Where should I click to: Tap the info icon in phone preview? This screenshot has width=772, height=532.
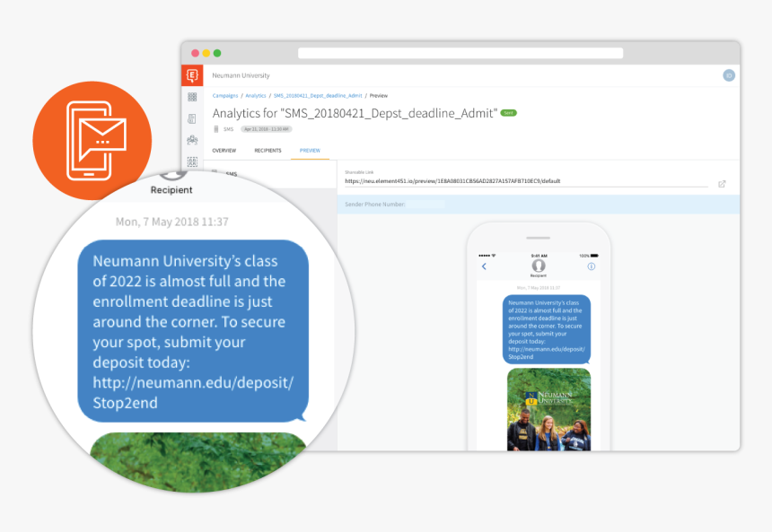point(592,266)
